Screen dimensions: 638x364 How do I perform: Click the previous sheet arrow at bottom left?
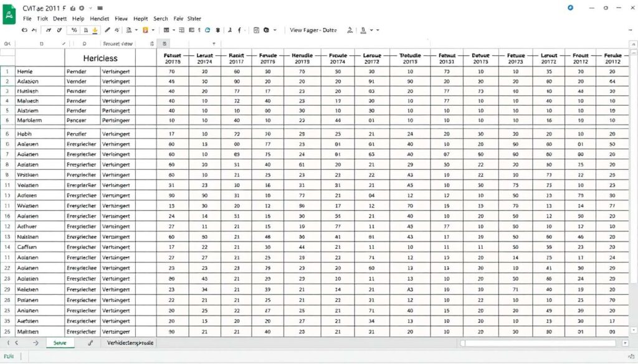coord(17,343)
